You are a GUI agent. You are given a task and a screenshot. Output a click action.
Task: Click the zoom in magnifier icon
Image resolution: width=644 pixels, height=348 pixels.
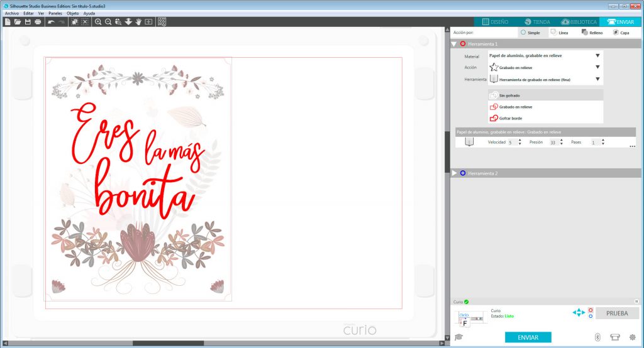tap(98, 22)
